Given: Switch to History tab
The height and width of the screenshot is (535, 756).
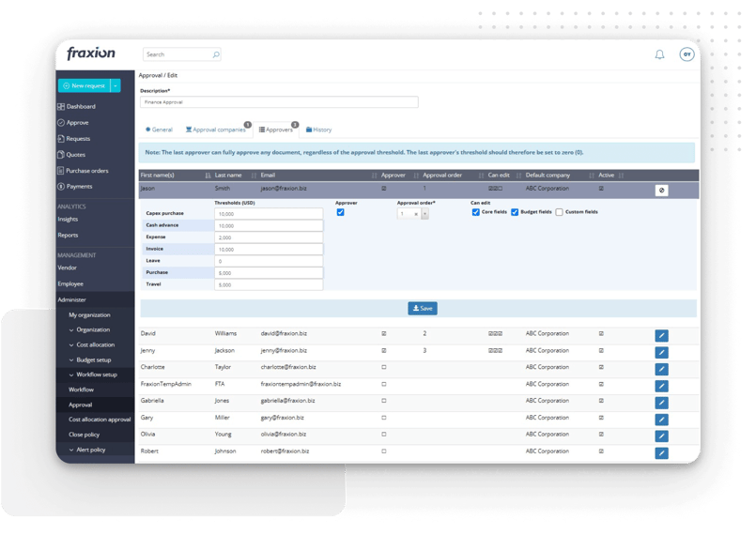Looking at the screenshot, I should pos(318,130).
